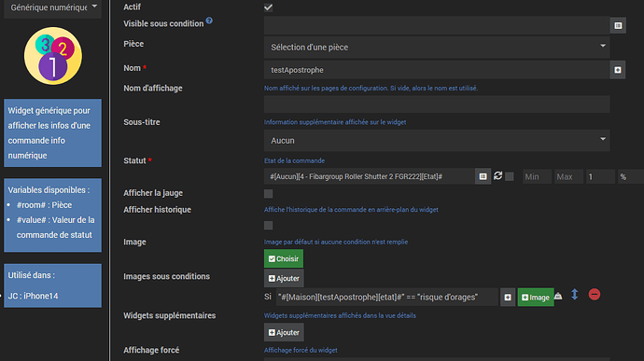The image size is (644, 361).
Task: Click the small preview icon right of Image button
Action: (x=558, y=296)
